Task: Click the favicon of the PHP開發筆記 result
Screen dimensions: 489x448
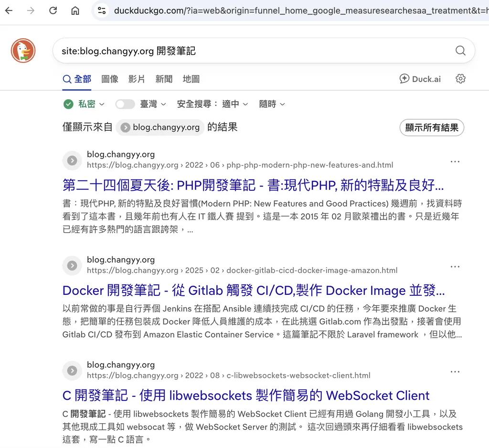Action: point(72,160)
